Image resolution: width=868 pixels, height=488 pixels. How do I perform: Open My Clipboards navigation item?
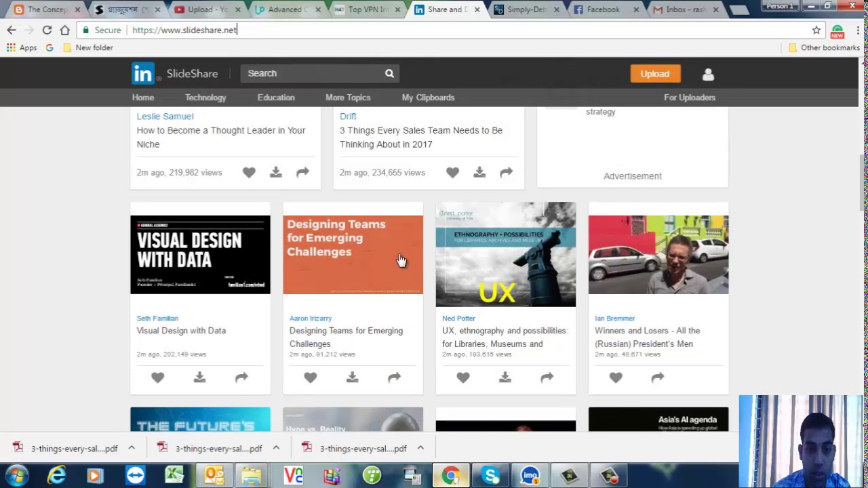tap(428, 98)
